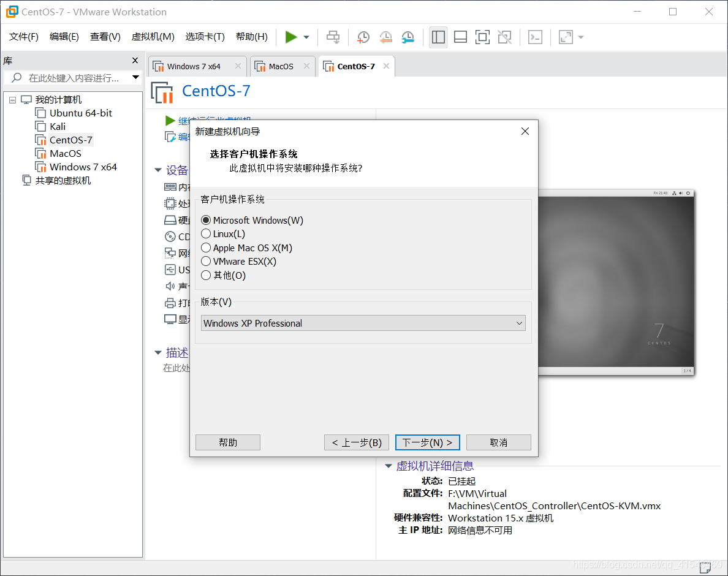Open the 帮助(H) menu

tap(252, 37)
